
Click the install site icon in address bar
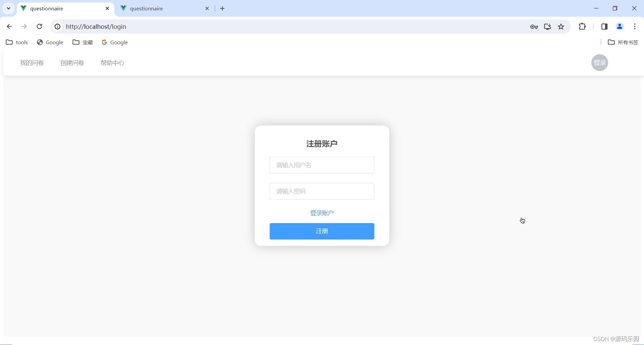coord(547,26)
